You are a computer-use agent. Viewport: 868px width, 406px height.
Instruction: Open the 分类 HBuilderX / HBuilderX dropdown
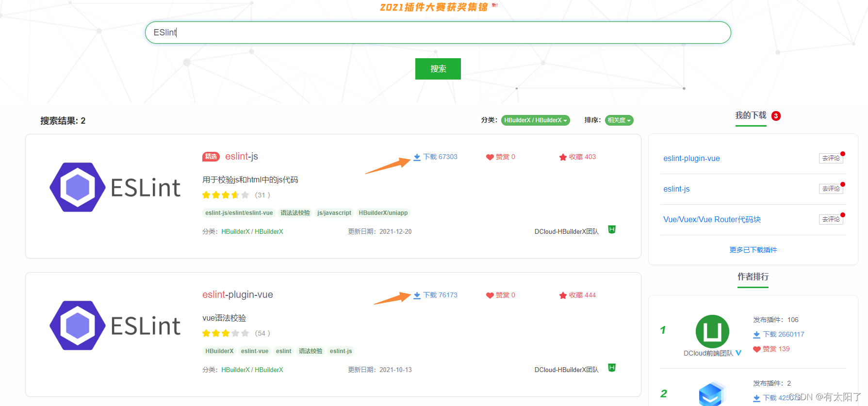click(x=535, y=120)
